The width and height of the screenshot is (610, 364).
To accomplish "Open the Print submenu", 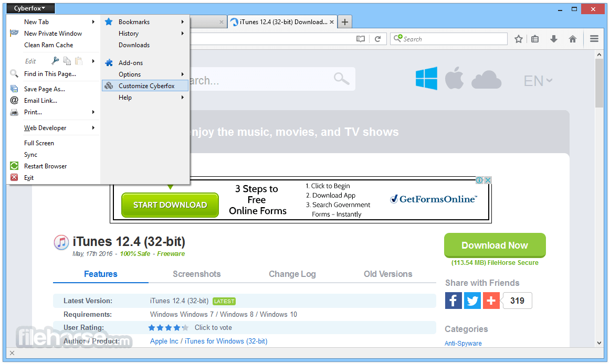I will click(x=52, y=112).
